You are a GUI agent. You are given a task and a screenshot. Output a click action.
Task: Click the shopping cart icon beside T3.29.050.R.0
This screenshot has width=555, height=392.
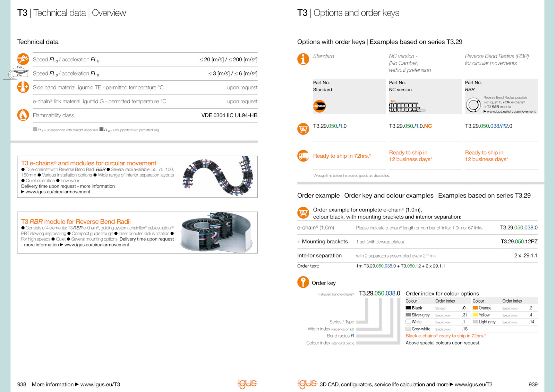coord(303,129)
